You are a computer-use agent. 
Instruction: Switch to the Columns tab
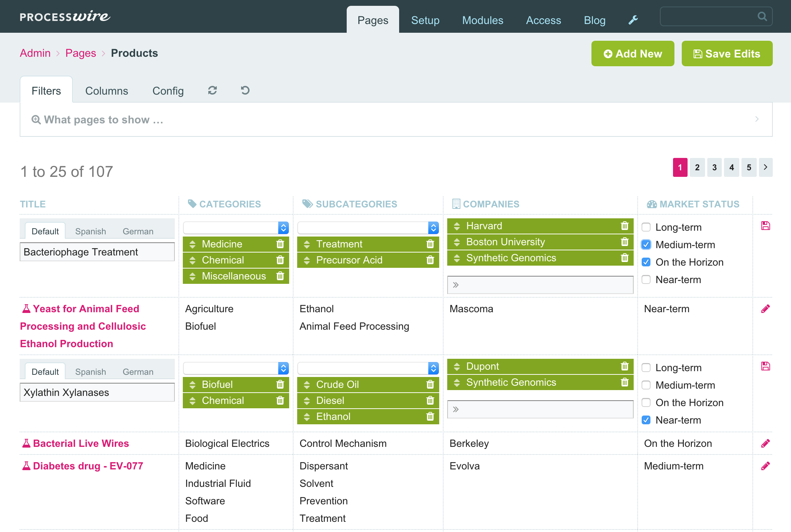(107, 91)
